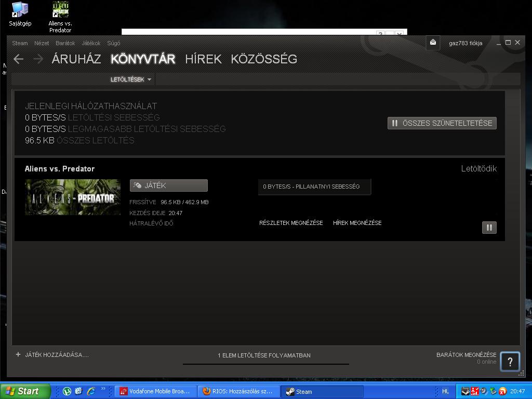Viewport: 532px width, 399px height.
Task: Open RÉSZLETEK MEGNÉZÉSE link
Action: click(x=291, y=223)
